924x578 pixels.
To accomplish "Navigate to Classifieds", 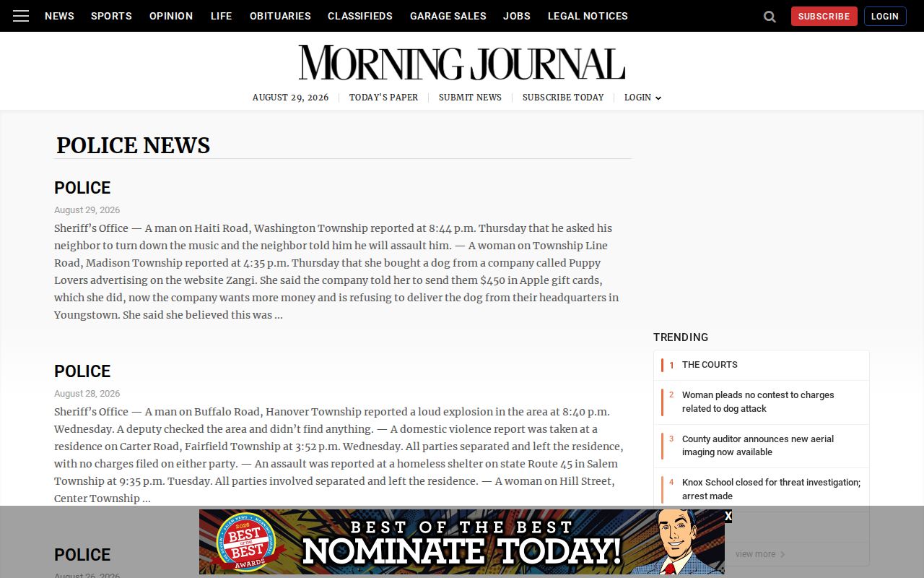I will point(360,16).
